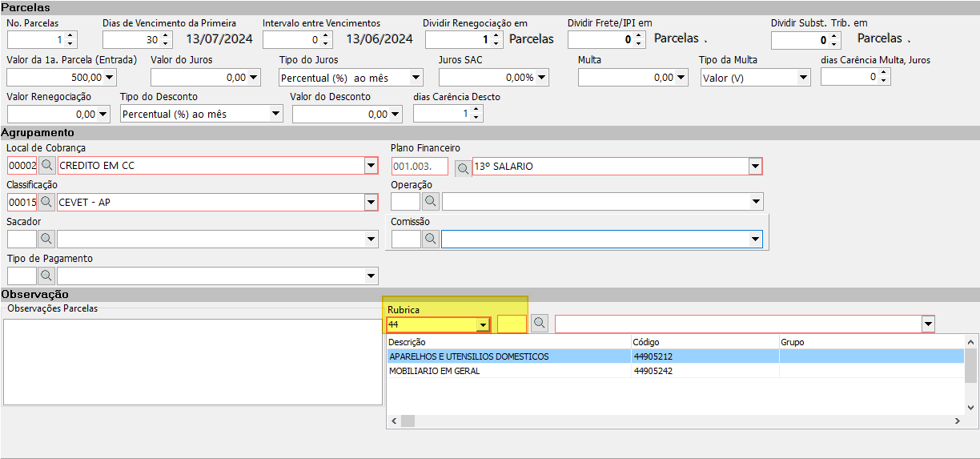Adjust the Dividir Frete/IPI spinner
980x459 pixels.
pyautogui.click(x=640, y=39)
